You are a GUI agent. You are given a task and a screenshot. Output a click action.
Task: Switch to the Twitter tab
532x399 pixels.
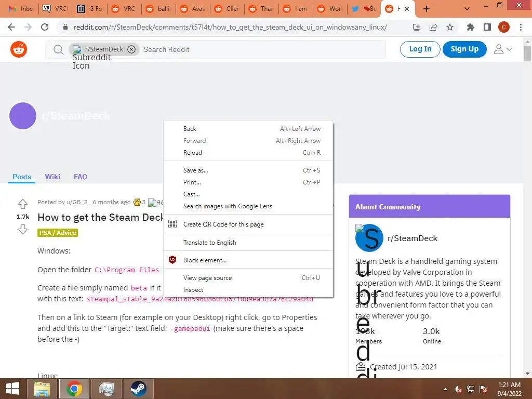pos(364,9)
